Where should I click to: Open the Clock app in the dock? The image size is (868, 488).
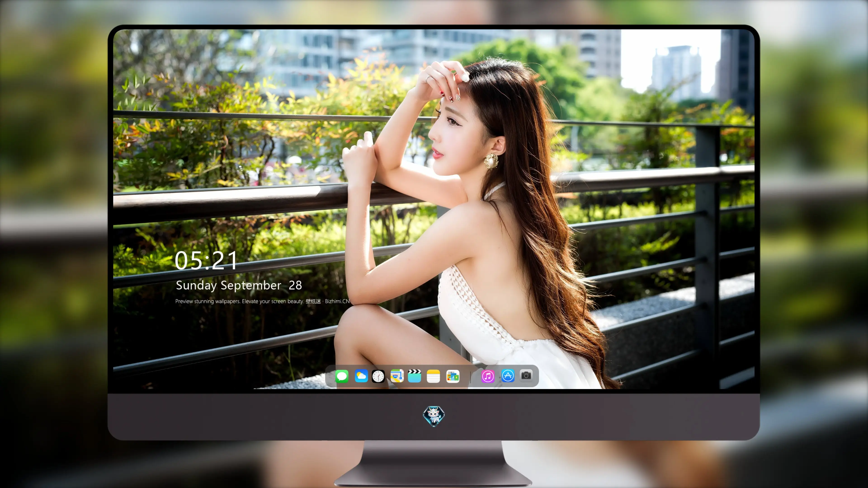[x=378, y=376]
